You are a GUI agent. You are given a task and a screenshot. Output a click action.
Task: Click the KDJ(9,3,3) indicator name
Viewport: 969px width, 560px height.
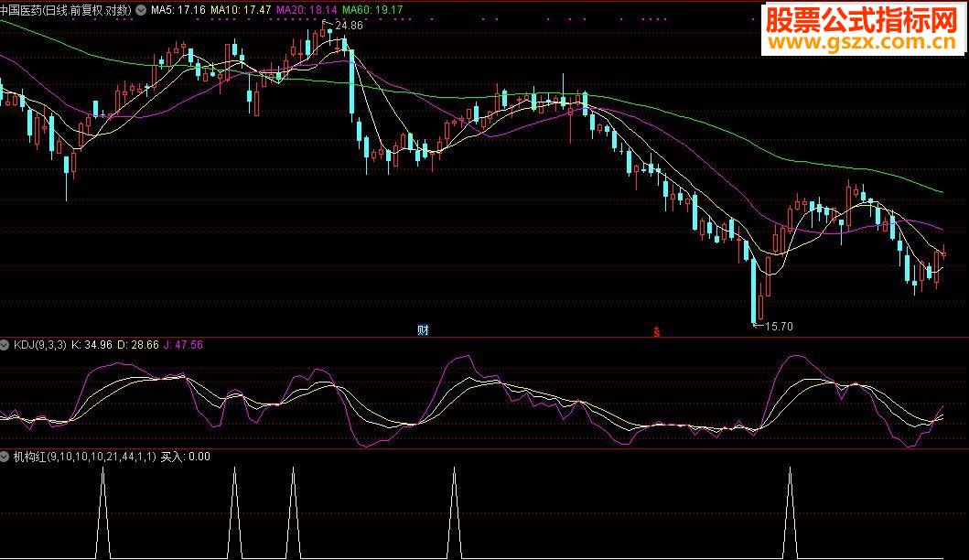point(39,345)
